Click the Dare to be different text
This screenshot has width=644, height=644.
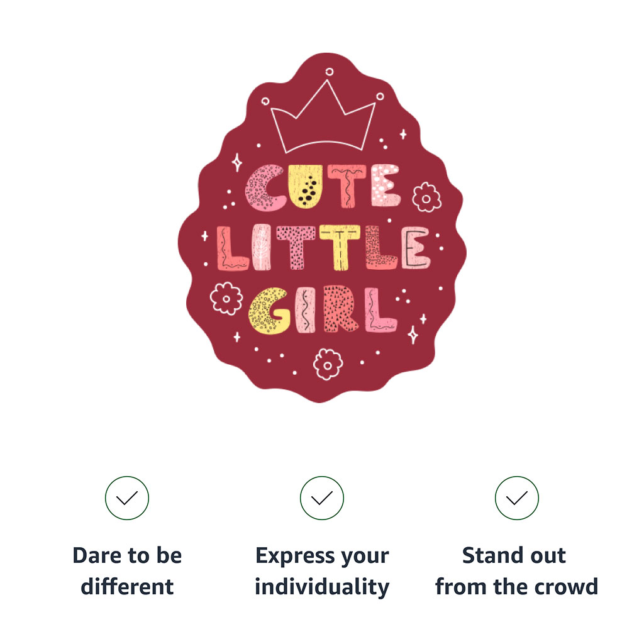(x=127, y=571)
